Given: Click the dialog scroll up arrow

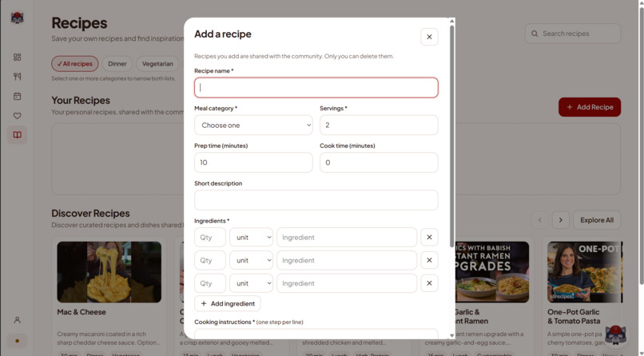Looking at the screenshot, I should click(451, 21).
